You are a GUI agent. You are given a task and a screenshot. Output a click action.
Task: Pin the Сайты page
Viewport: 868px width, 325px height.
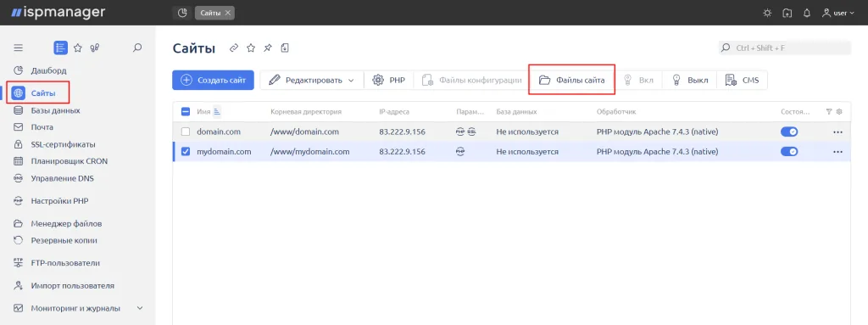tap(267, 48)
